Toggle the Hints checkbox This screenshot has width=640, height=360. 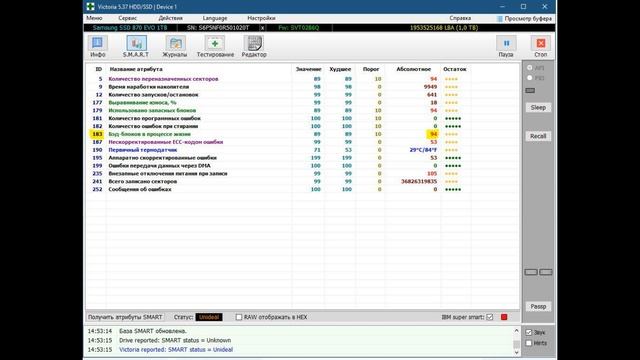click(529, 343)
